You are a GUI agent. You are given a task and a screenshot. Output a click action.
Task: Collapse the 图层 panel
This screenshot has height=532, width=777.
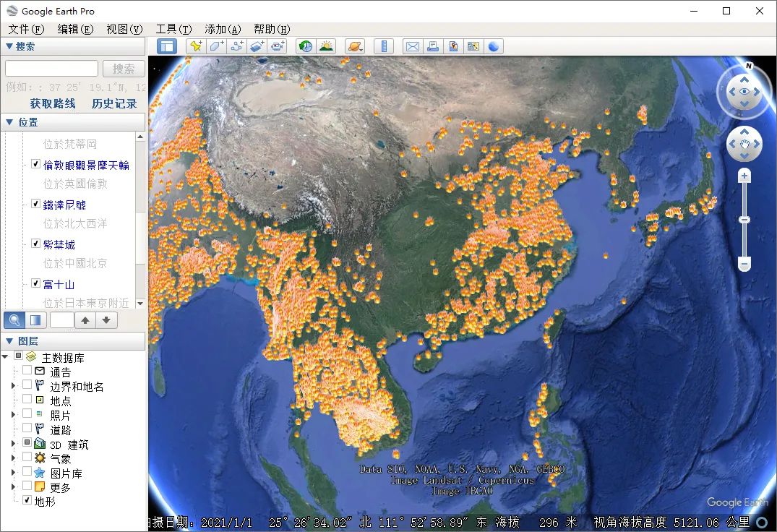[x=9, y=340]
